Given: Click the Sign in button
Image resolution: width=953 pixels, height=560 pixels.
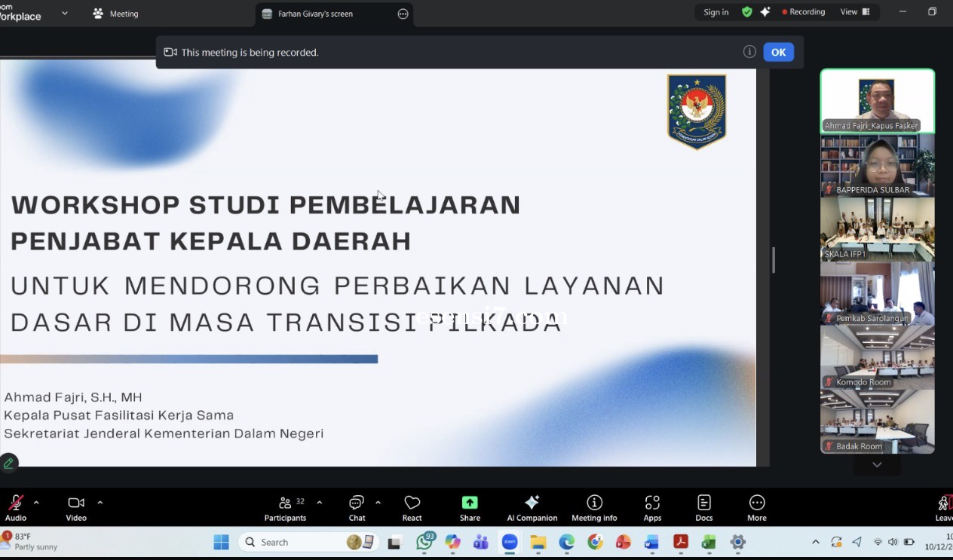Looking at the screenshot, I should tap(716, 12).
